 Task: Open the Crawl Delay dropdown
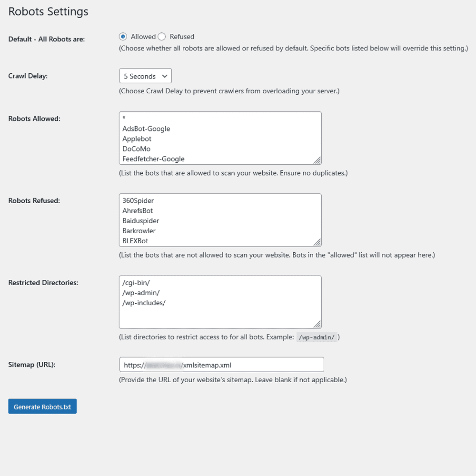[x=145, y=76]
